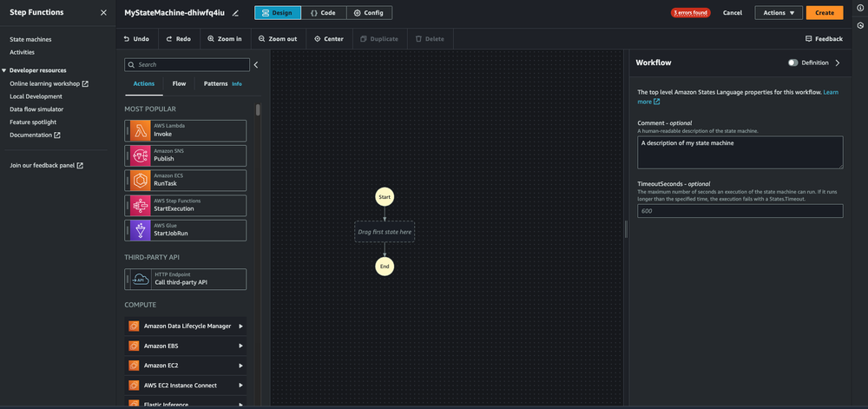Click the AWS Lambda Invoke icon
868x409 pixels.
tap(141, 130)
